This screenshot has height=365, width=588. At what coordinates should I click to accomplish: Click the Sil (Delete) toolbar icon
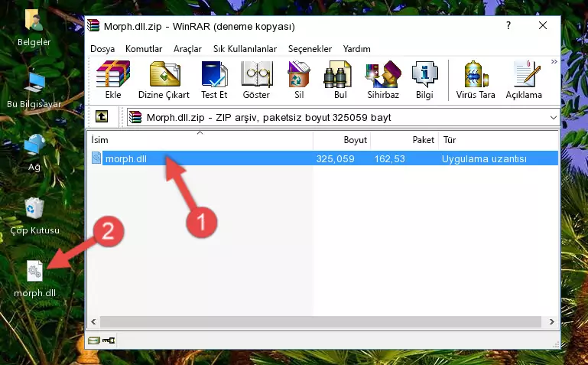[x=299, y=80]
